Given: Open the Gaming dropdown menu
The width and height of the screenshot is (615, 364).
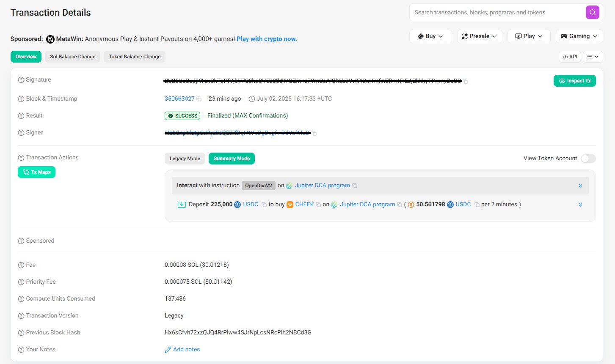Looking at the screenshot, I should (579, 36).
